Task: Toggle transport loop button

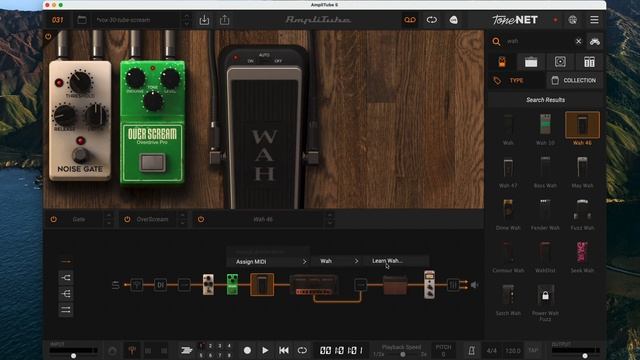Action: (302, 350)
